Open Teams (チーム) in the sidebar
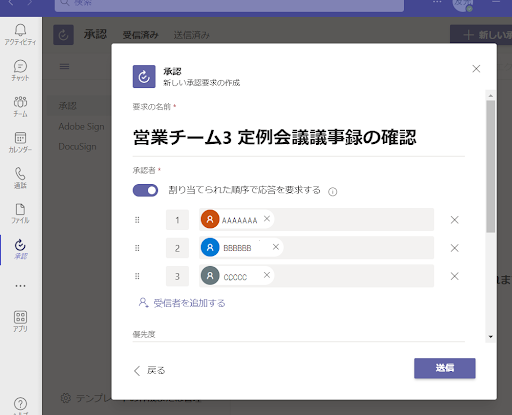 20,107
